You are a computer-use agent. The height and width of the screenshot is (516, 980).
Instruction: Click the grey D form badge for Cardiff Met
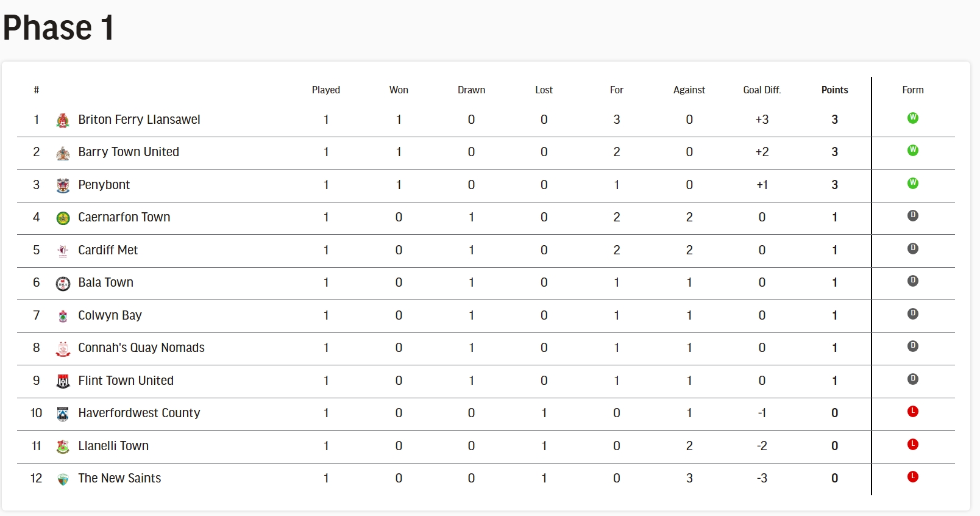913,248
